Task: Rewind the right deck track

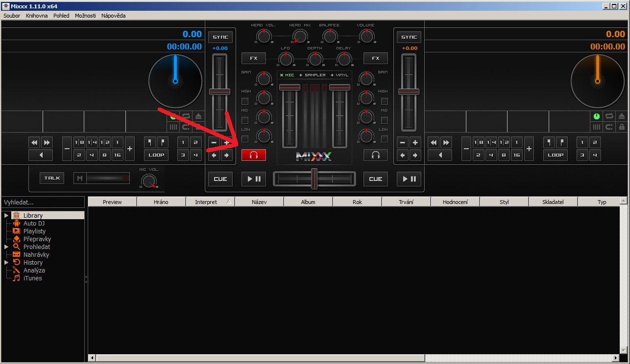Action: 434,142
